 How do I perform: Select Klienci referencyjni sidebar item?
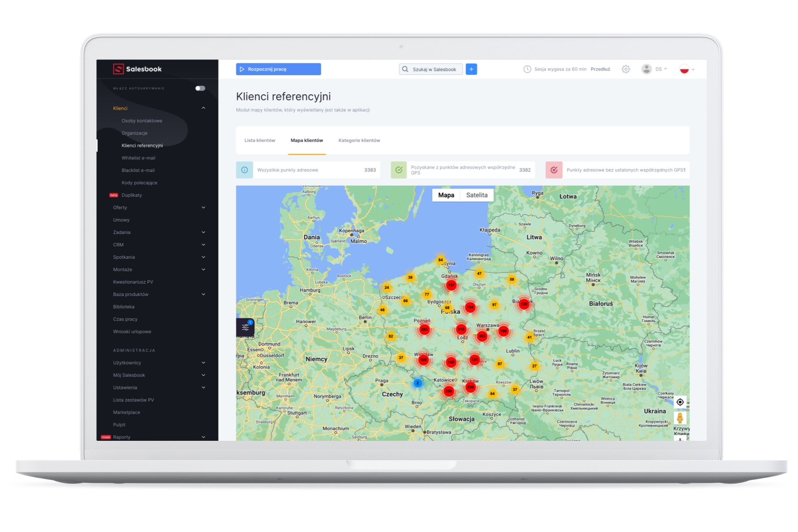point(142,145)
